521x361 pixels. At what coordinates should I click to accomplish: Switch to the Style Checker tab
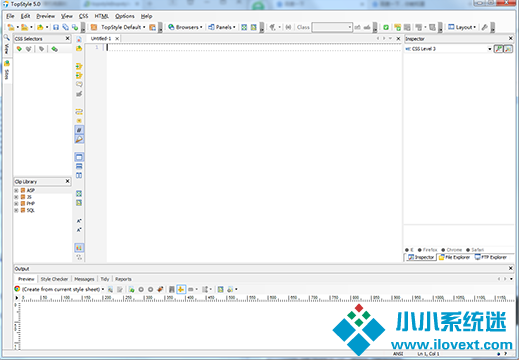pos(54,279)
